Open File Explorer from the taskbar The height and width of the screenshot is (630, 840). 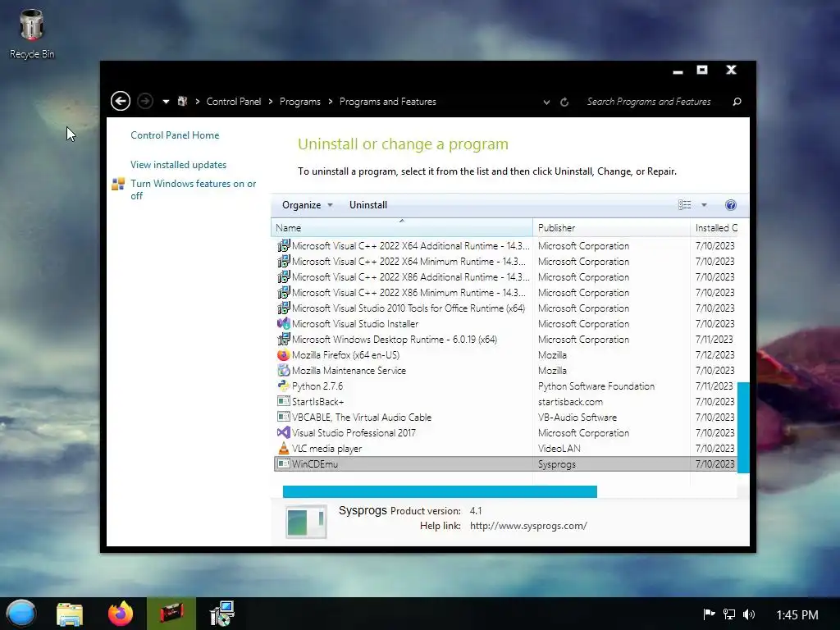(70, 614)
